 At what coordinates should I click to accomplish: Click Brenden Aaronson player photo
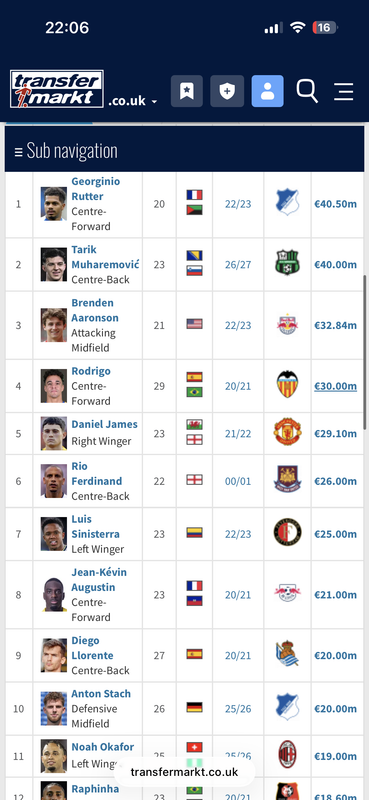click(54, 325)
